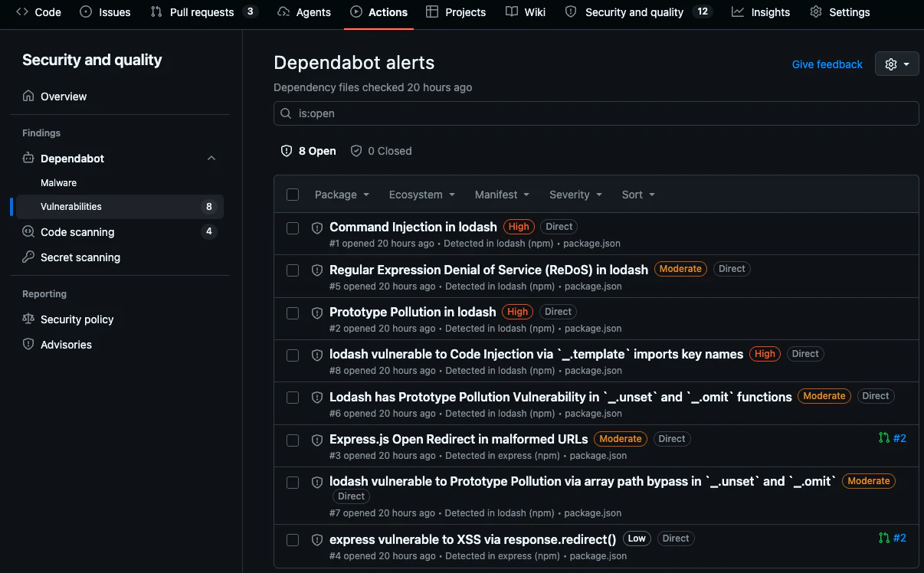
Task: Click pull request icon on express XSS row
Action: click(884, 538)
